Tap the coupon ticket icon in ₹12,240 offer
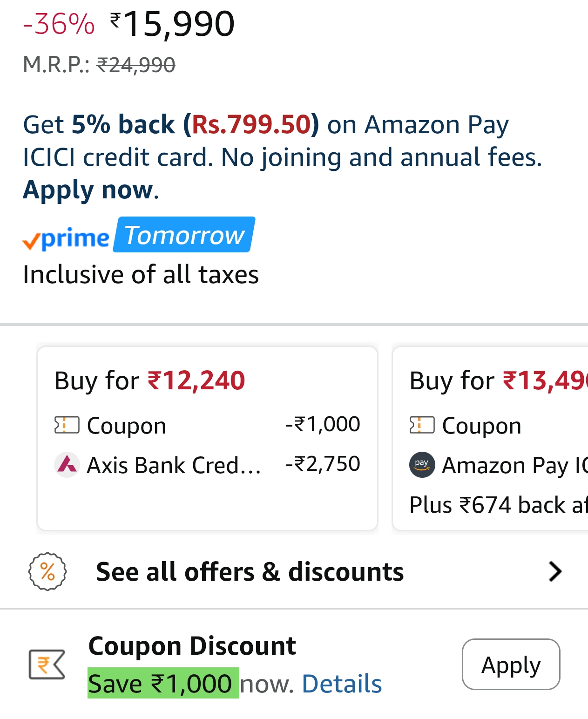The width and height of the screenshot is (588, 719). 67,425
